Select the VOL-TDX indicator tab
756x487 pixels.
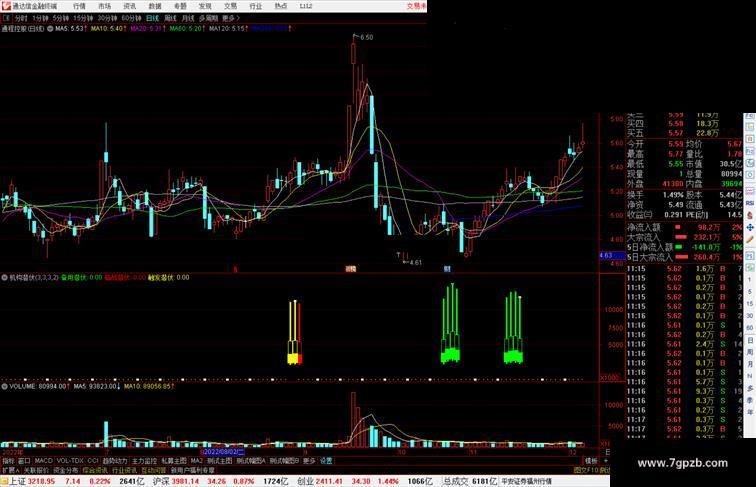tap(70, 461)
